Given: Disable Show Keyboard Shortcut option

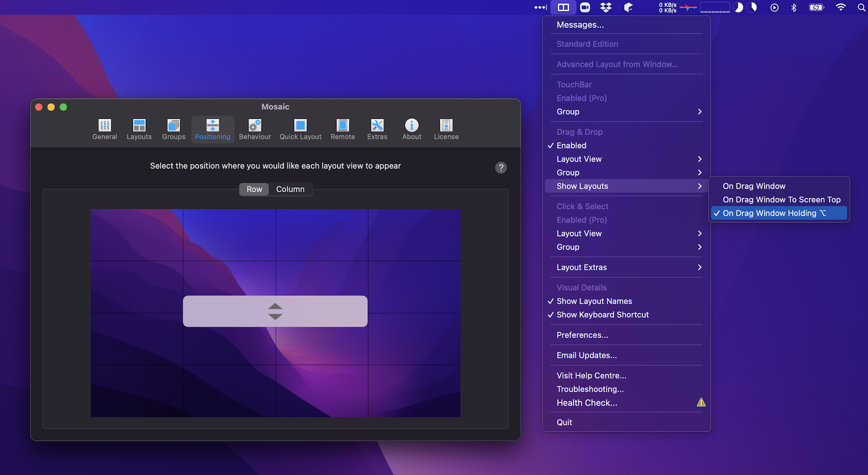Looking at the screenshot, I should (602, 315).
